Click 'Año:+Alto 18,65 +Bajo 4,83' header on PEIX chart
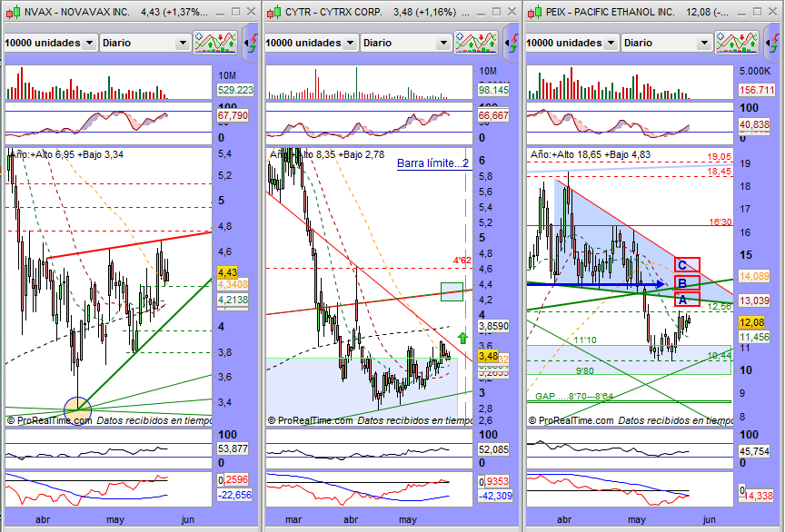 [591, 154]
